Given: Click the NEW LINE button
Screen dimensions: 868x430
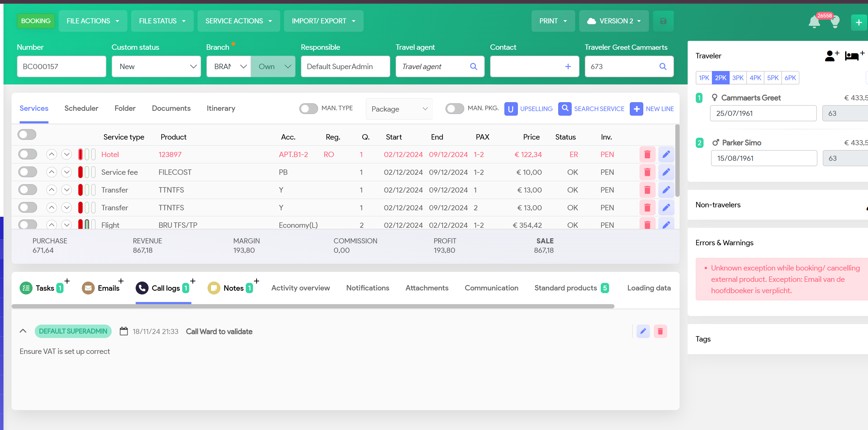Looking at the screenshot, I should [652, 109].
